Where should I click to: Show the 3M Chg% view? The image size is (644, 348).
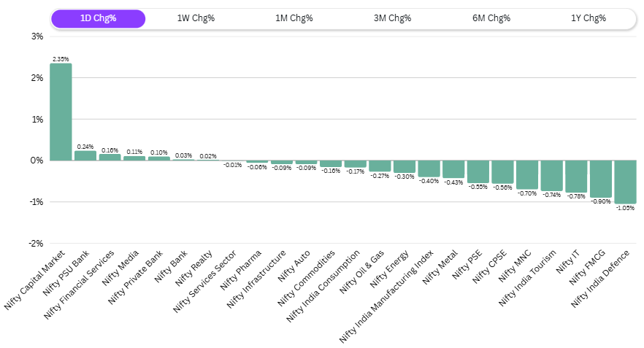392,18
